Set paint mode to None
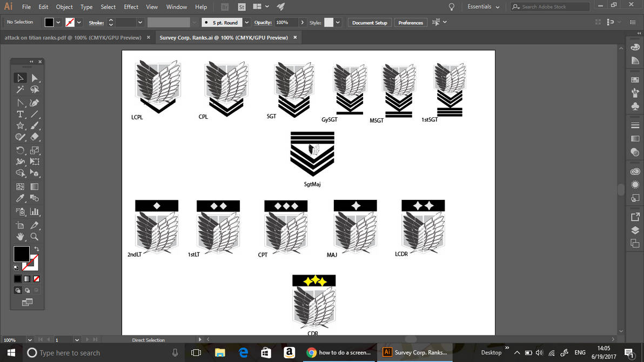This screenshot has height=362, width=644. 37,279
